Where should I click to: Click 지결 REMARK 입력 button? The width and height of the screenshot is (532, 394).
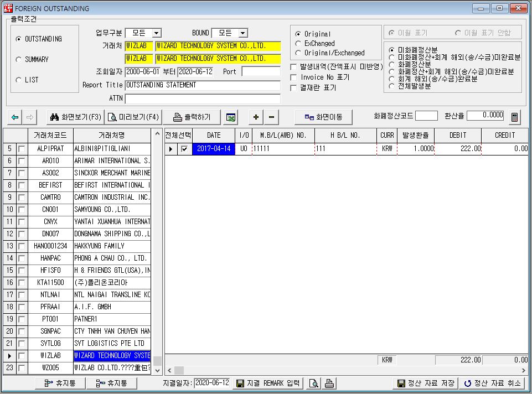click(268, 383)
